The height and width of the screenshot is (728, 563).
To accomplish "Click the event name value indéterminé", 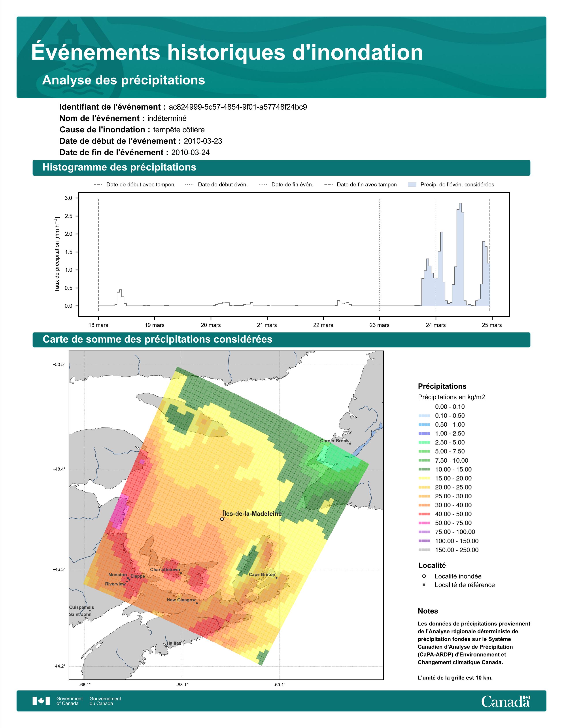I will coord(167,118).
